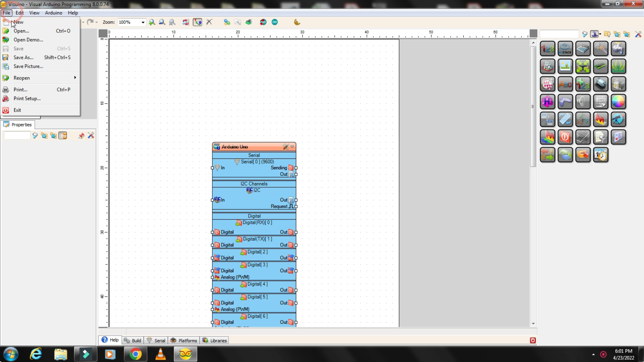This screenshot has width=644, height=362.
Task: Expand the Arduino Uno header chevron
Action: 292,147
